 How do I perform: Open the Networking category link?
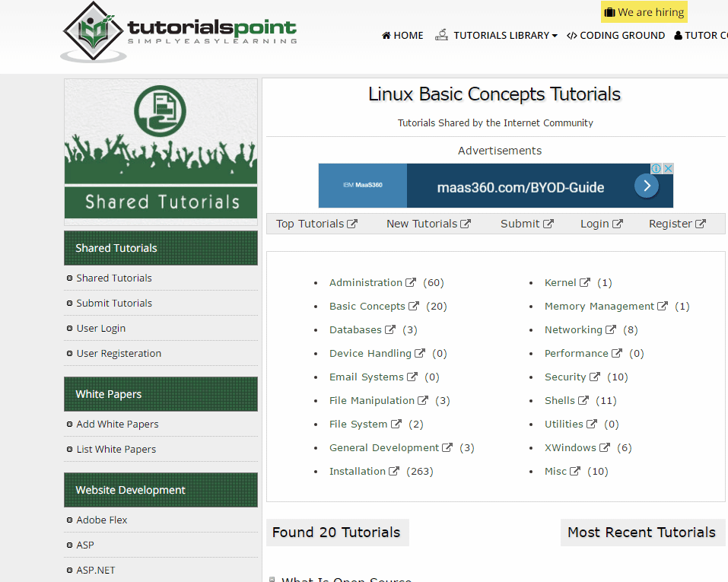click(x=573, y=329)
